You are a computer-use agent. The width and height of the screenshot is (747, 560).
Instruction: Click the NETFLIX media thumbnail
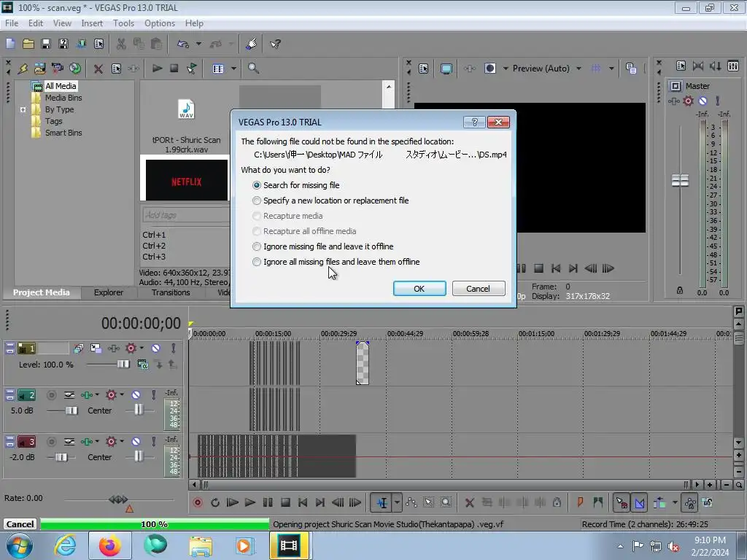187,180
